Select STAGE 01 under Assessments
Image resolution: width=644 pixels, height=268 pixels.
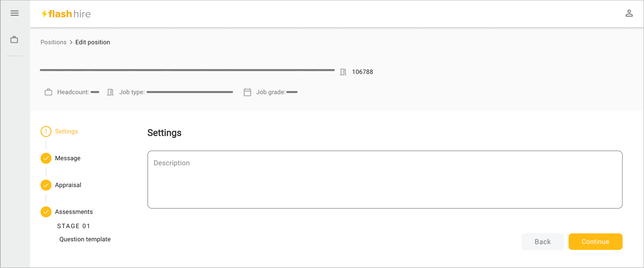tap(74, 226)
